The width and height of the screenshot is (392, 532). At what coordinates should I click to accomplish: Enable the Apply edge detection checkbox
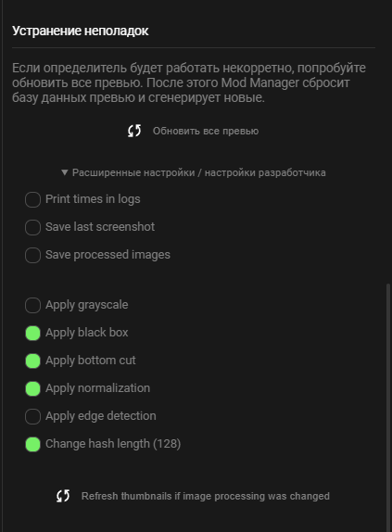32,416
